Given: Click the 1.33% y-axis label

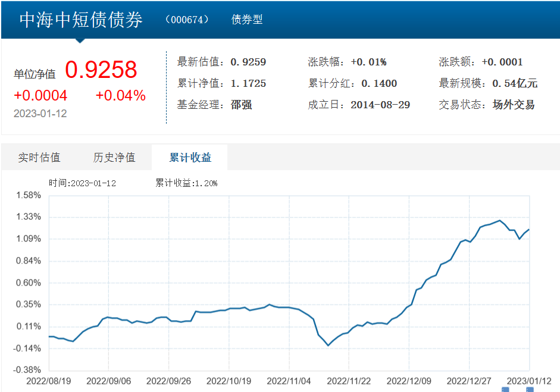Looking at the screenshot, I should (x=29, y=217).
